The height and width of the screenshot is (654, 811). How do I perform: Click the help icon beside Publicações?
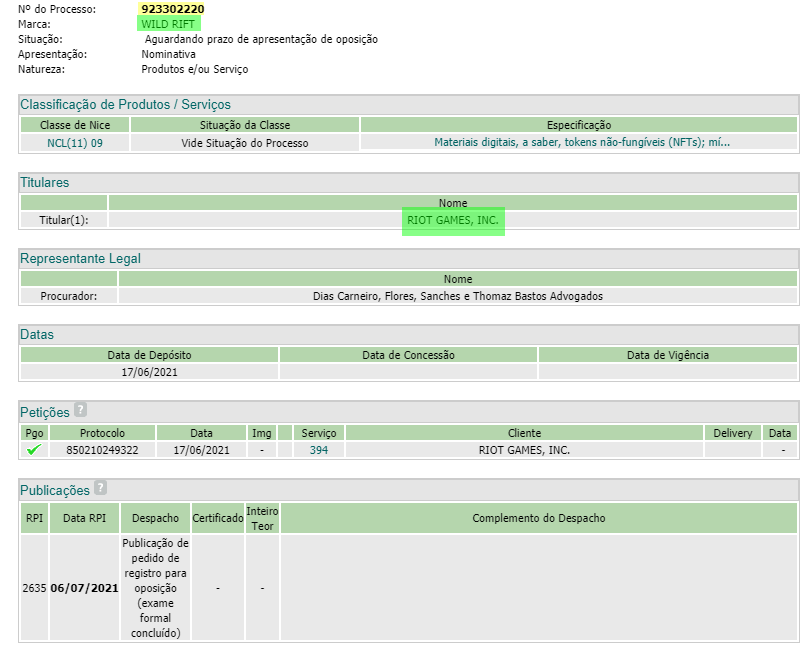(x=100, y=488)
